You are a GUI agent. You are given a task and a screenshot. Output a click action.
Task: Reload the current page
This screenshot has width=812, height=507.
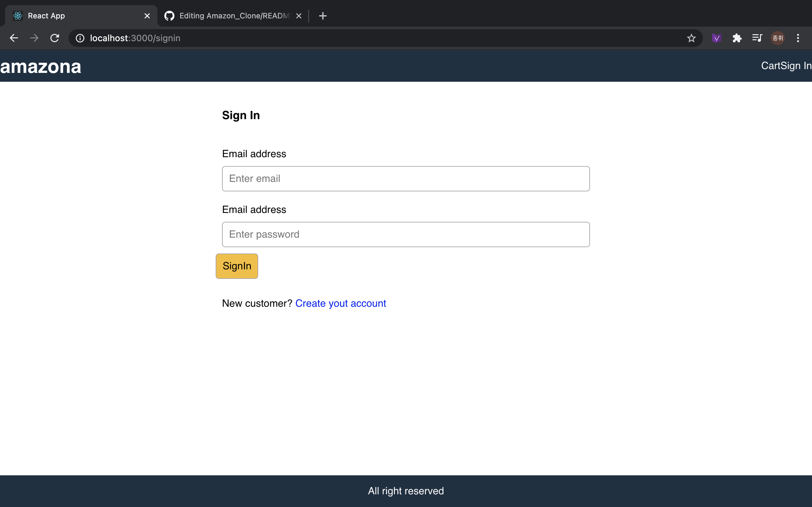(55, 38)
